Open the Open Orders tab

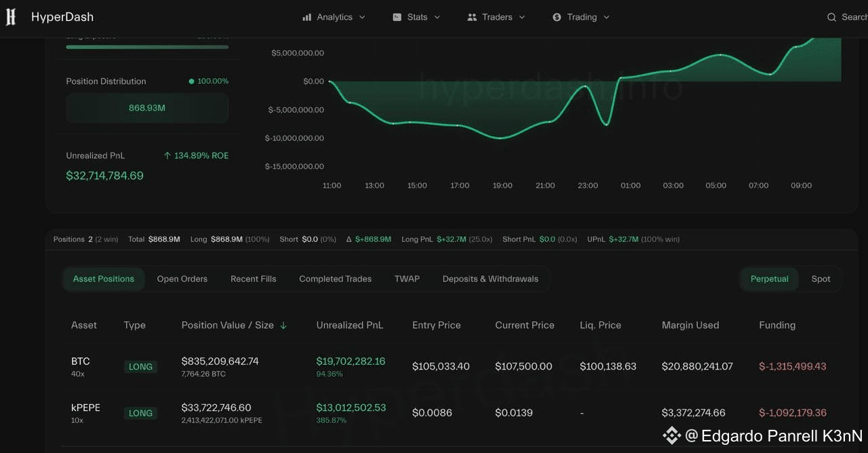[182, 278]
